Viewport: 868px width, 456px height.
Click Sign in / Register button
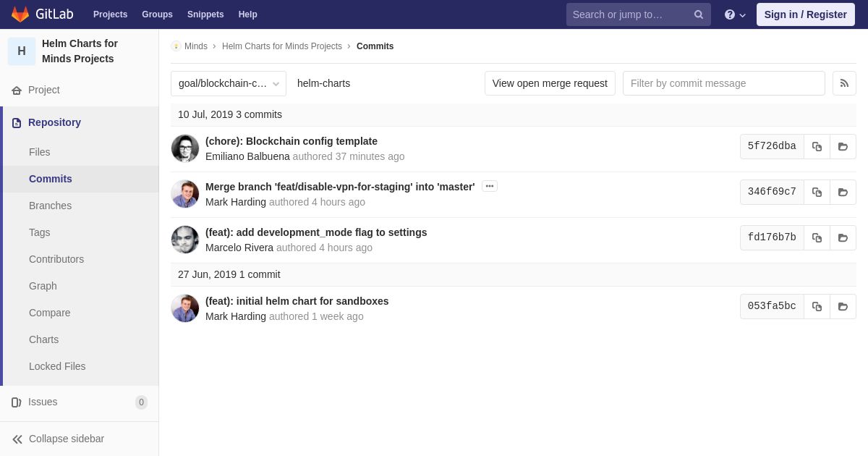[x=805, y=14]
